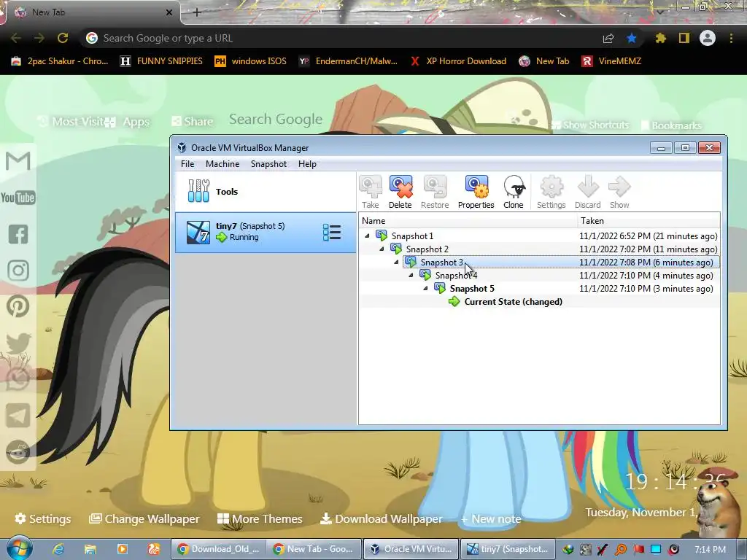
Task: Open the windows ISOS bookmark
Action: point(251,61)
